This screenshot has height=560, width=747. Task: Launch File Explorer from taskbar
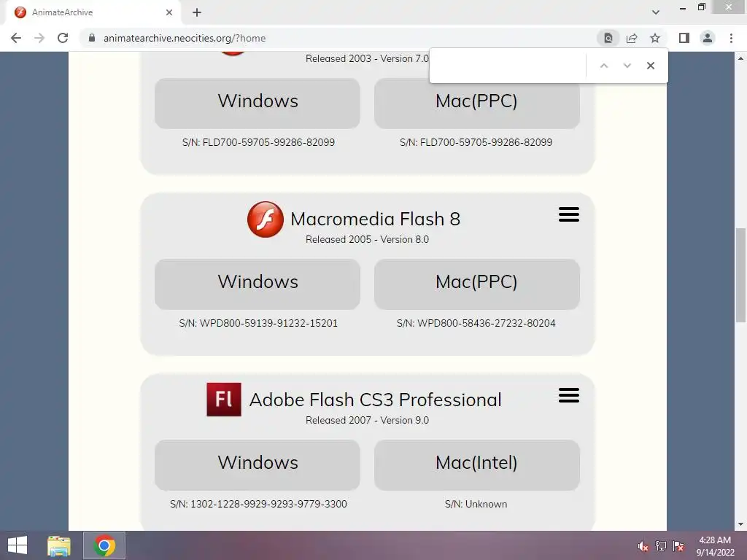(59, 545)
